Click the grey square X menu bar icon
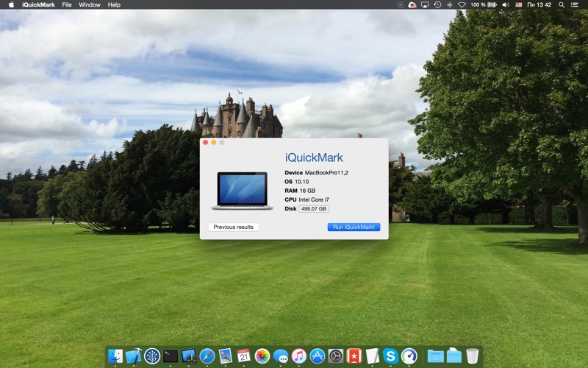 pos(400,4)
